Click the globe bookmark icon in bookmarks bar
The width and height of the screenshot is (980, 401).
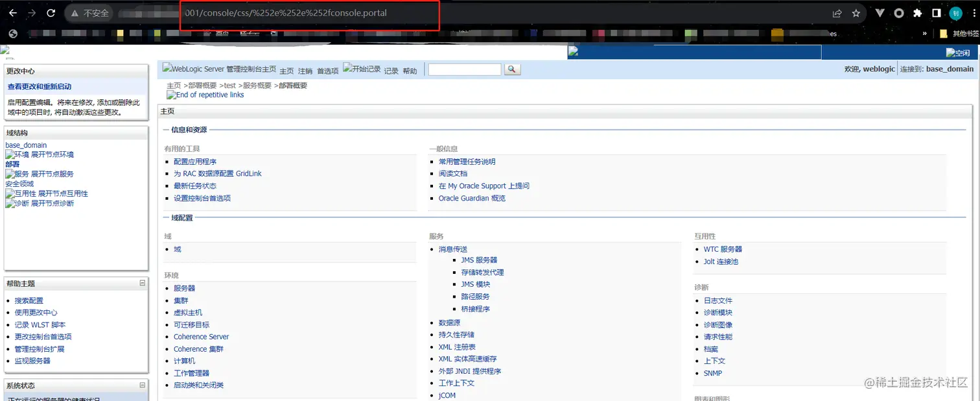(12, 33)
